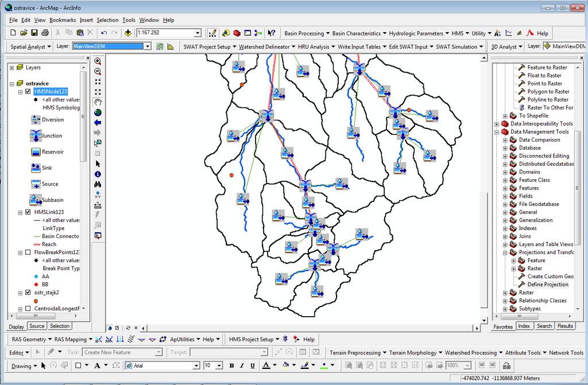Collapse the Data Management Tools toolbox
Image resolution: width=588 pixels, height=385 pixels.
point(497,132)
